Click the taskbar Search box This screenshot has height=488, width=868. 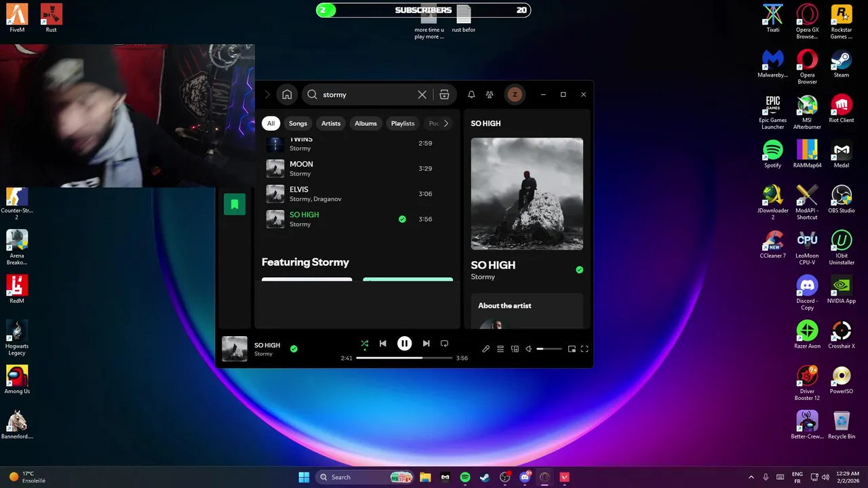click(366, 477)
